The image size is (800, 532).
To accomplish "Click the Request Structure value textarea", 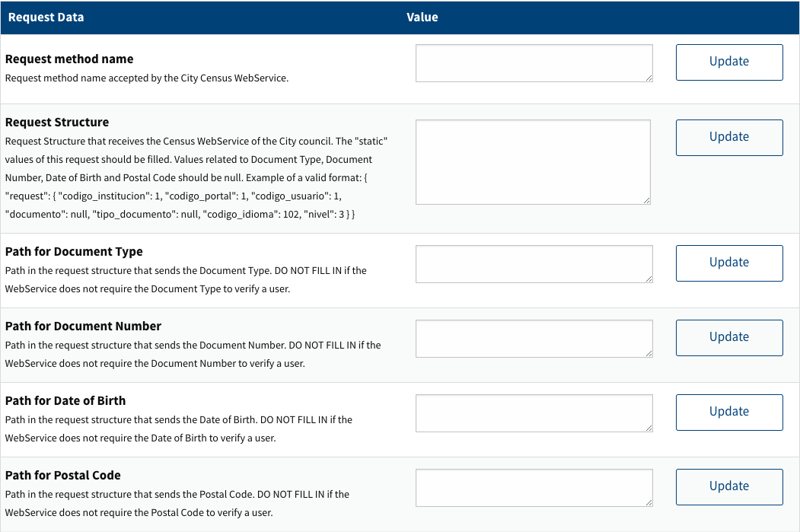I will [x=533, y=161].
